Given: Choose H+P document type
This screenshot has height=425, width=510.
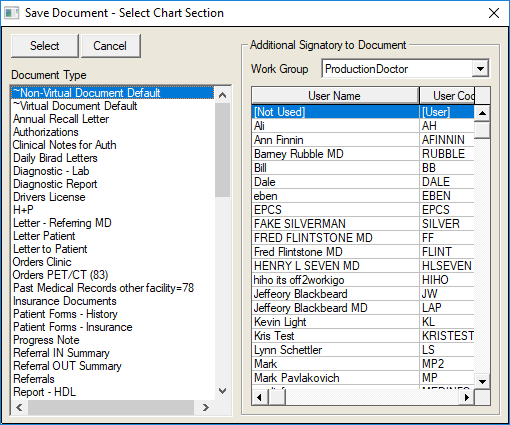Looking at the screenshot, I should tap(113, 210).
